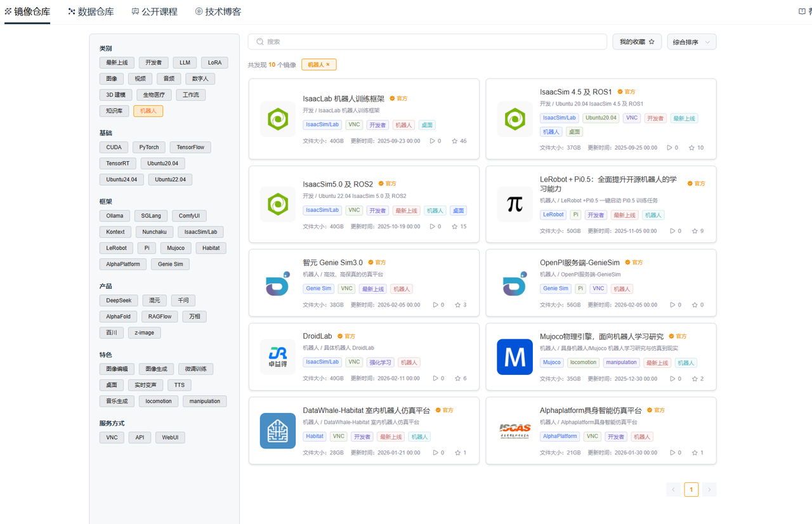The height and width of the screenshot is (524, 812).
Task: Toggle the PyTorch filter tag
Action: tap(149, 147)
